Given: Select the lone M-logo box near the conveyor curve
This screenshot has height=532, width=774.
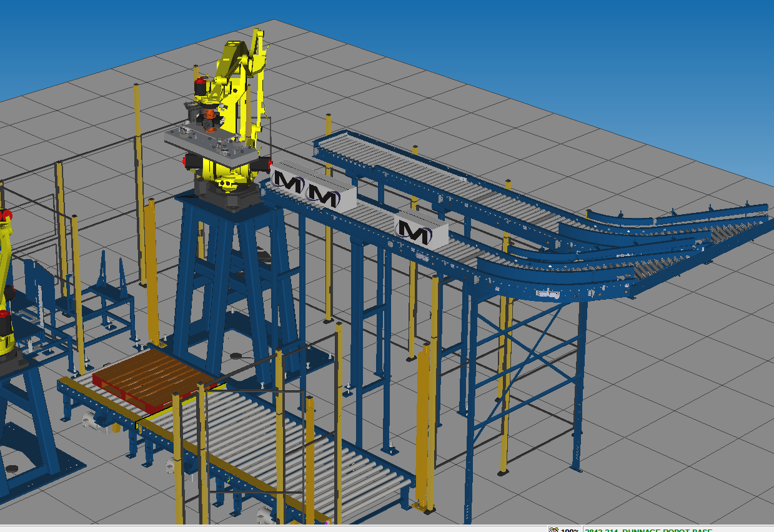Looking at the screenshot, I should 422,231.
